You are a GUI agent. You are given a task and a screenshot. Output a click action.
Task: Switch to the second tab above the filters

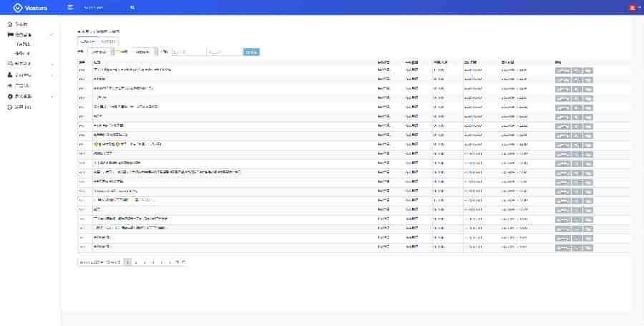(x=107, y=42)
